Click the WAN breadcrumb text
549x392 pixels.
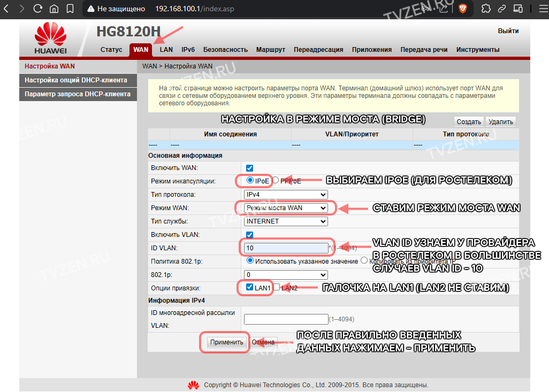(149, 66)
